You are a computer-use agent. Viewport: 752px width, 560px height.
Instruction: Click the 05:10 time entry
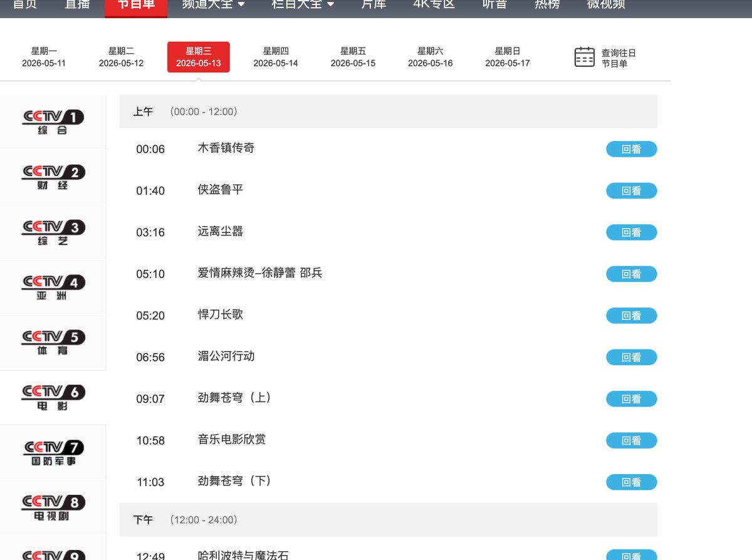tap(150, 274)
